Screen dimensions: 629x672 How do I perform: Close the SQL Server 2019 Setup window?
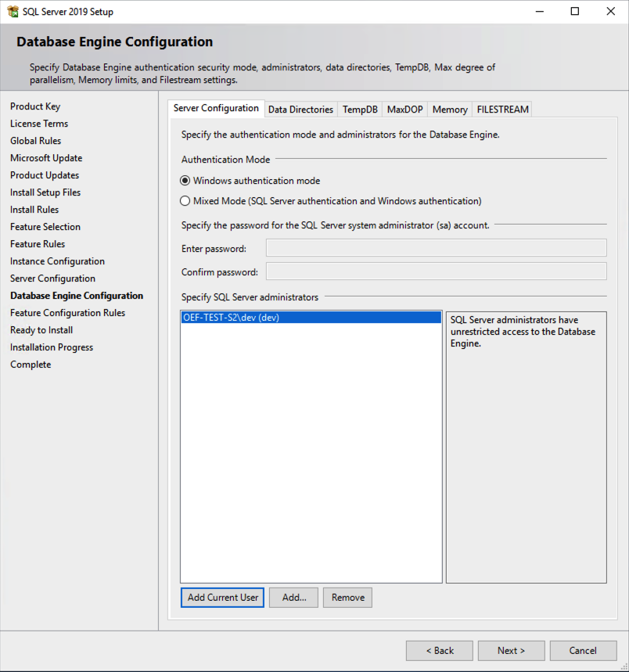611,12
